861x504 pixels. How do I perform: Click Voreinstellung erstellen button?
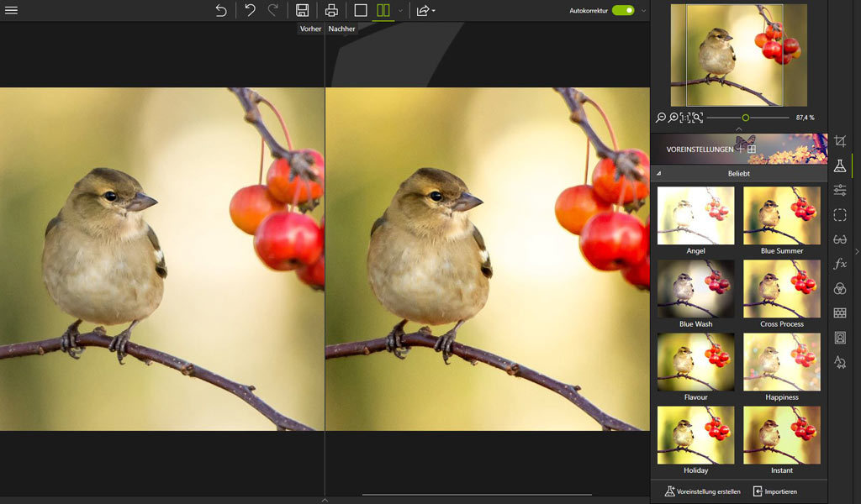tap(702, 491)
